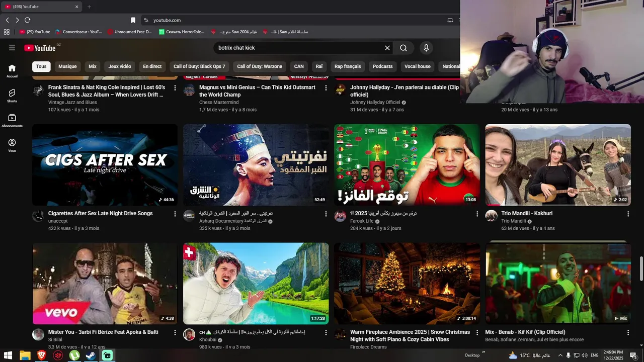Open the HorrorTole... bookmark
Viewport: 644px width, 362px height.
pos(182,32)
